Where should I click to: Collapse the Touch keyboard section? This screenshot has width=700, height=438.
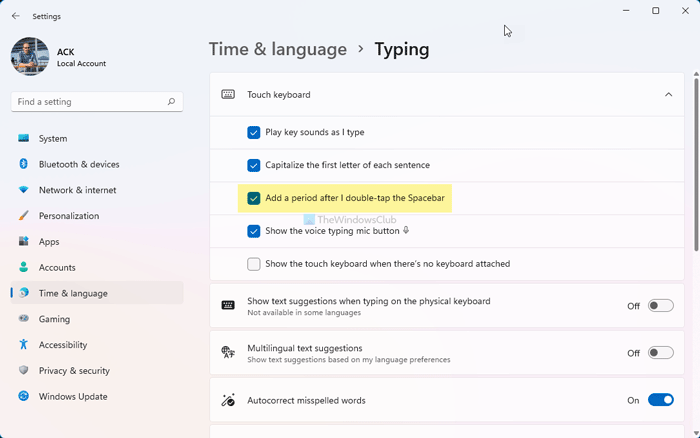coord(668,95)
